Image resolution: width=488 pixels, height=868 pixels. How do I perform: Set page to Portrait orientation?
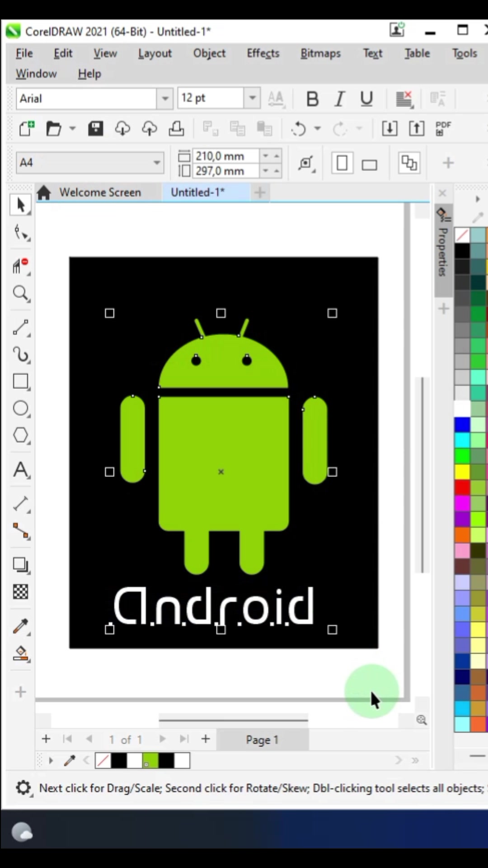342,163
